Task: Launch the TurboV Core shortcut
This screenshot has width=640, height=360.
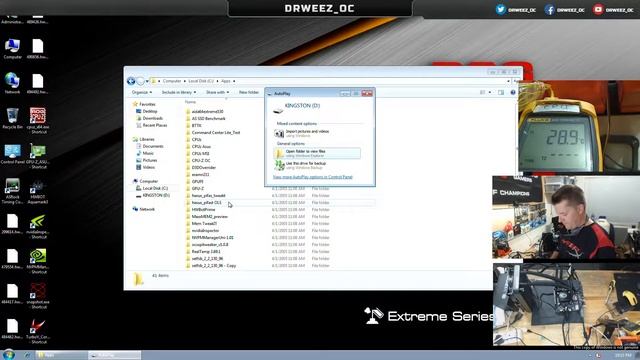Action: point(38,331)
